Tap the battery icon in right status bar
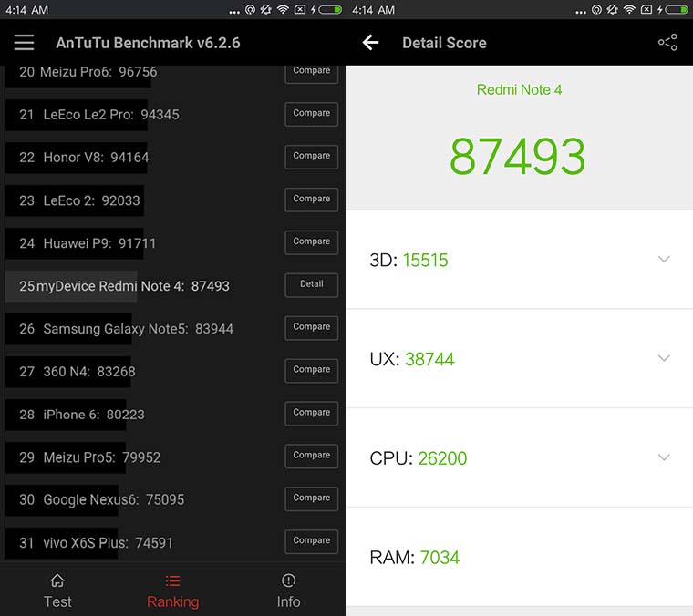Viewport: 693px width, 616px height. click(x=677, y=10)
